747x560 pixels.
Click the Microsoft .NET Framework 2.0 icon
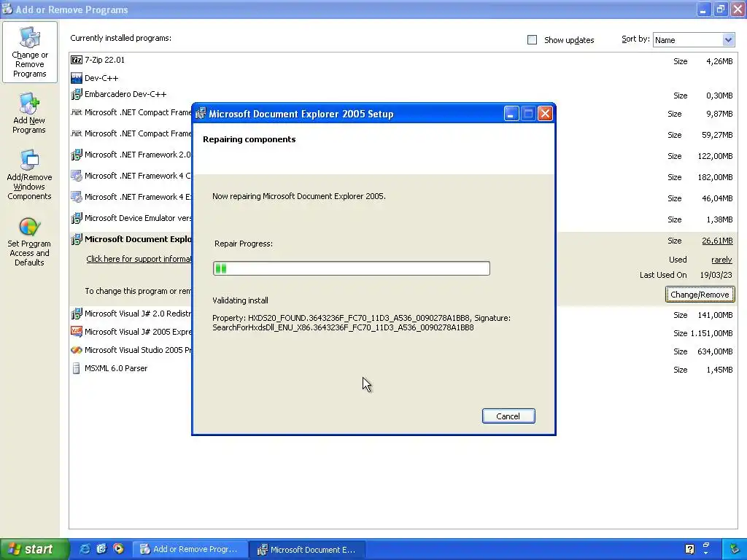pos(76,155)
